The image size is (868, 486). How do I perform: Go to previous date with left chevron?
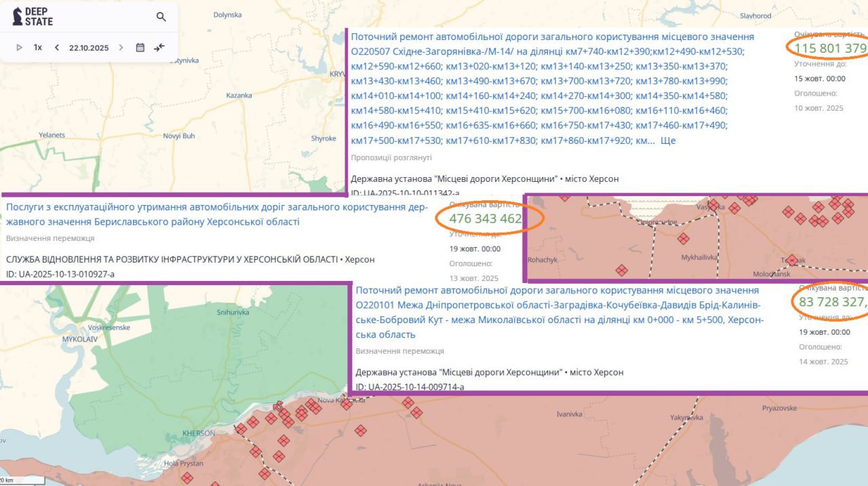(57, 48)
